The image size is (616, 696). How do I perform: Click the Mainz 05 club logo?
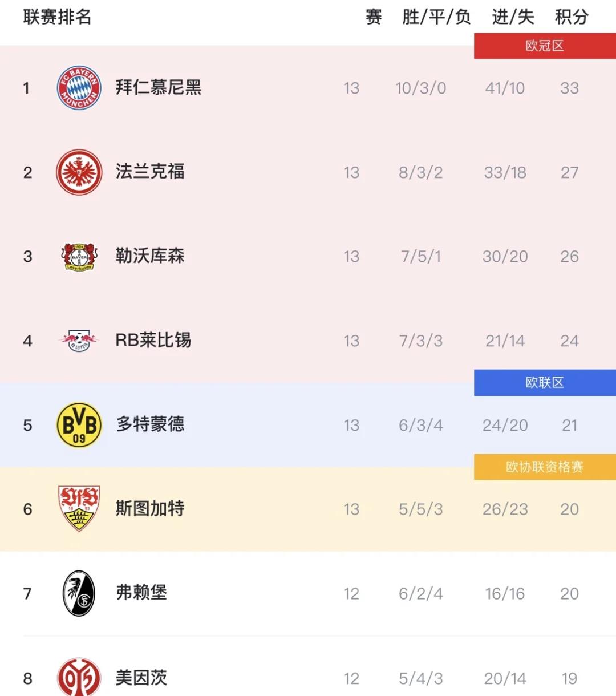pos(79,678)
